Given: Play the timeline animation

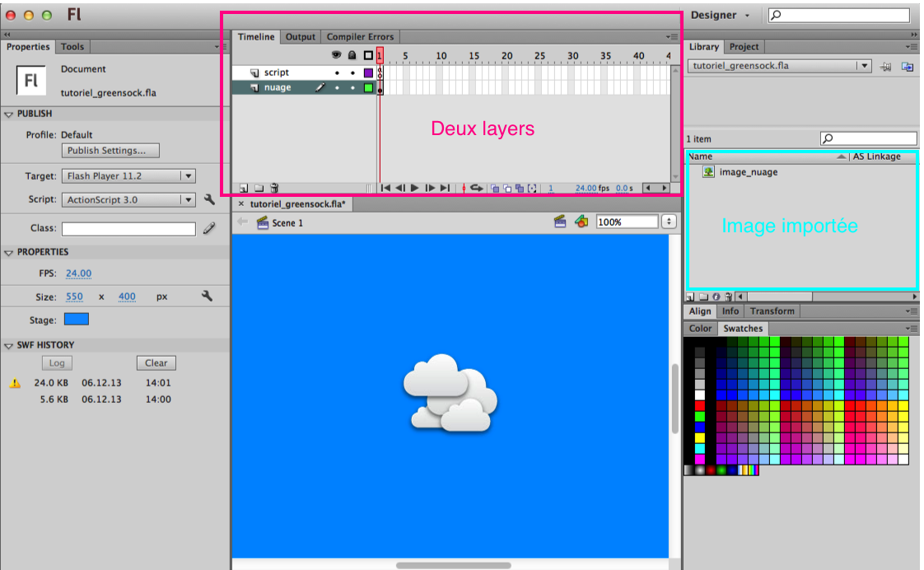Looking at the screenshot, I should pos(415,188).
